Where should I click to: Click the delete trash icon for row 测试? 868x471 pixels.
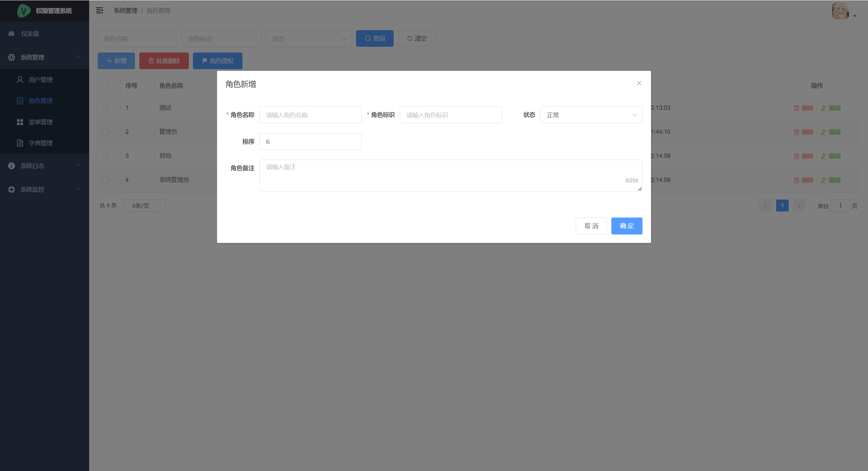click(x=796, y=108)
